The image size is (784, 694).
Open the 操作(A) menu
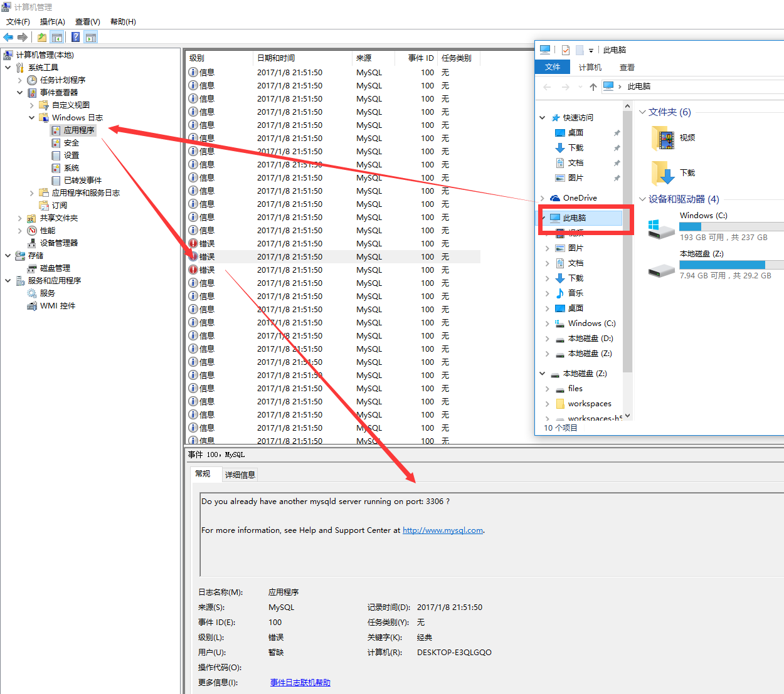[53, 21]
